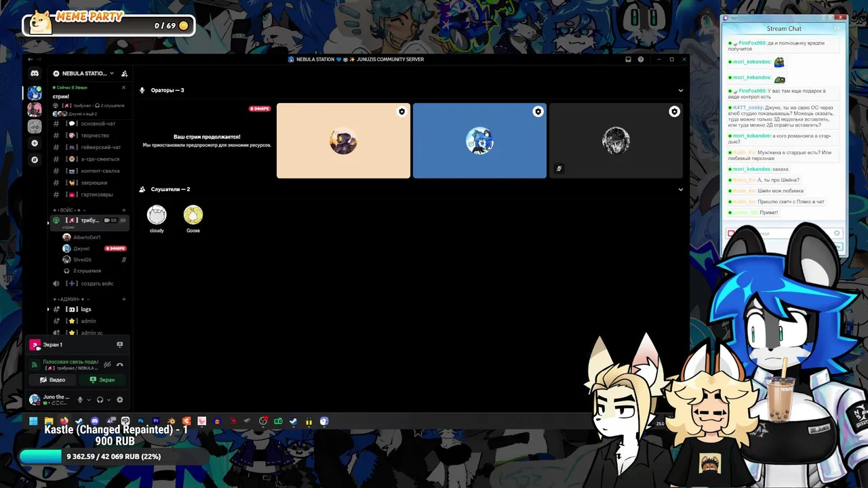The width and height of the screenshot is (868, 488).
Task: Join the создать войс voice channel
Action: (x=90, y=283)
